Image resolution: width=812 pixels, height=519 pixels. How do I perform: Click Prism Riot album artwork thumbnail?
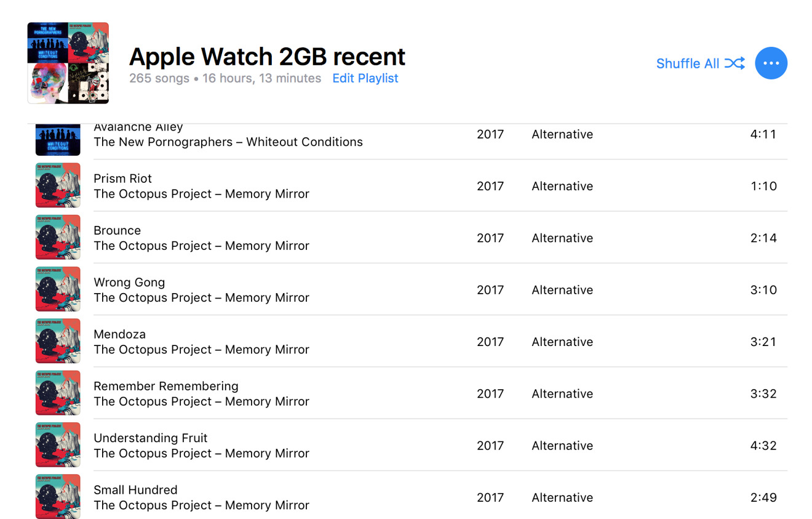[x=58, y=185]
